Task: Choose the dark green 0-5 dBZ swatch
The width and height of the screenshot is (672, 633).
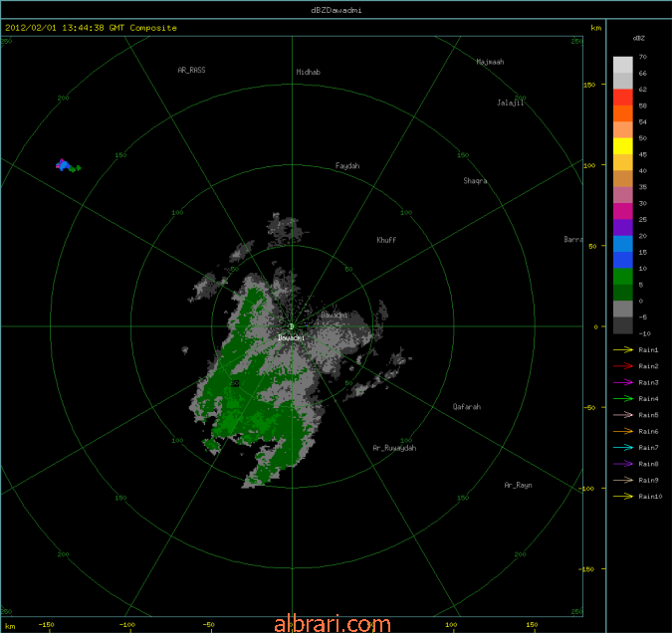Action: 623,293
